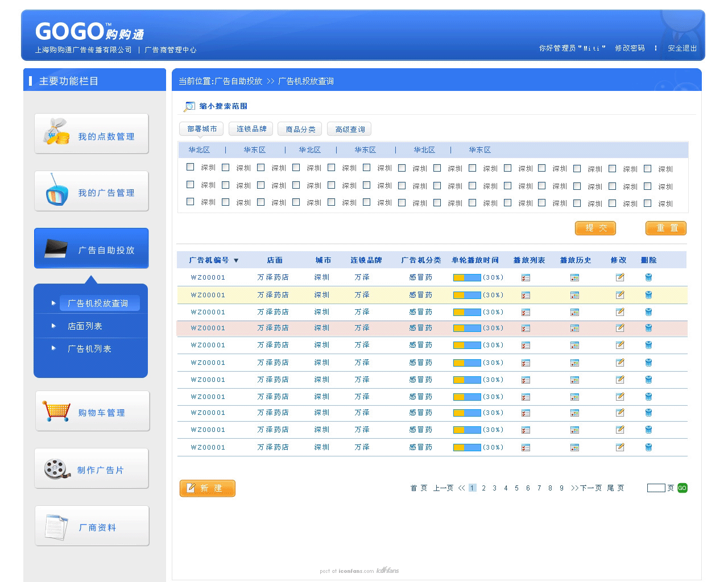Check first 深圳 checkbox in middle city row
The image size is (728, 582).
[x=191, y=185]
